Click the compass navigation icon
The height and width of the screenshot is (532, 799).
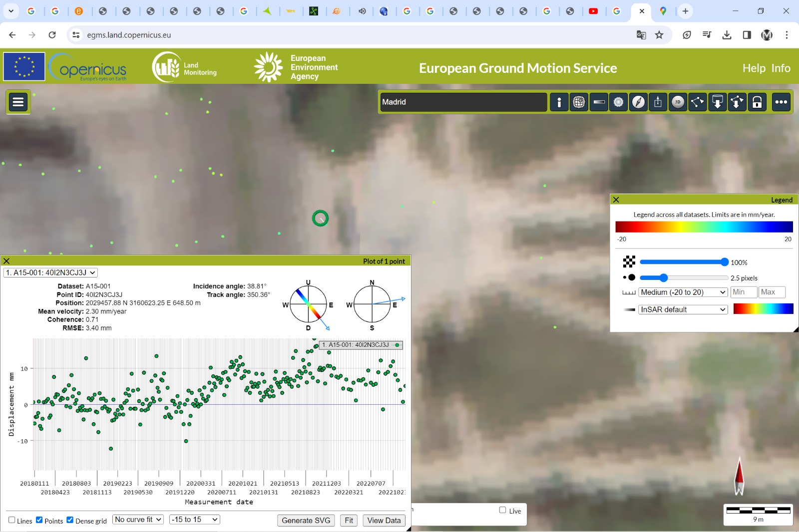click(638, 102)
